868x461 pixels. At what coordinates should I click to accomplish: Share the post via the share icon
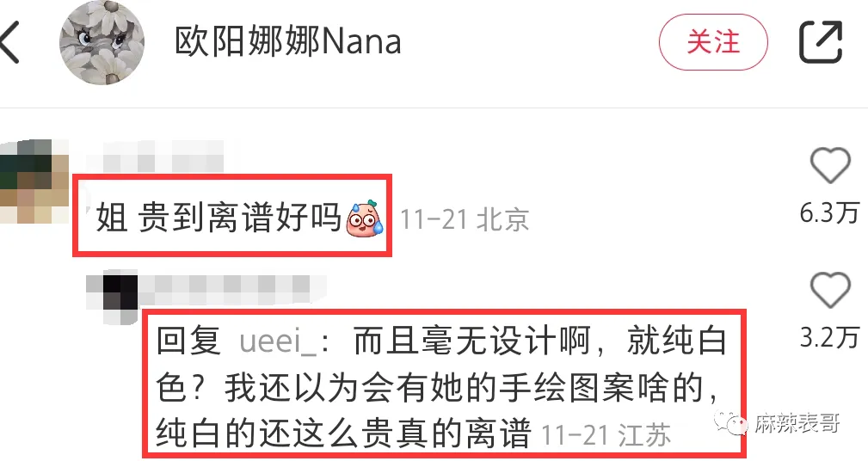click(x=821, y=42)
